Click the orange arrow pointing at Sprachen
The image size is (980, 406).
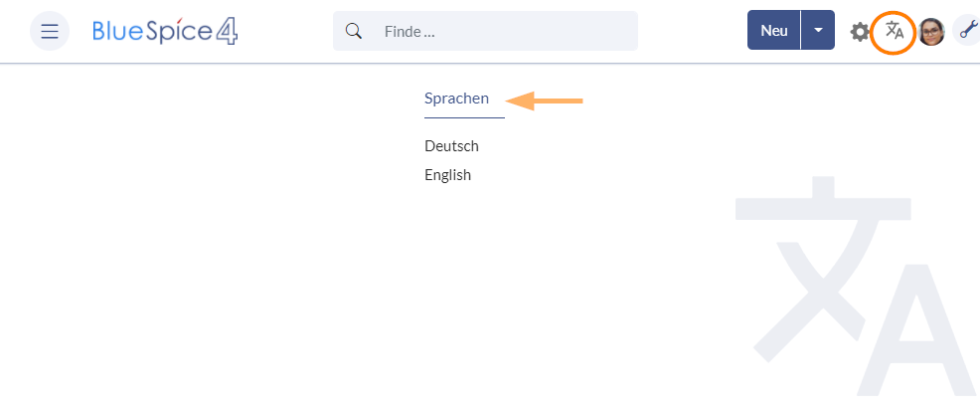tap(544, 101)
